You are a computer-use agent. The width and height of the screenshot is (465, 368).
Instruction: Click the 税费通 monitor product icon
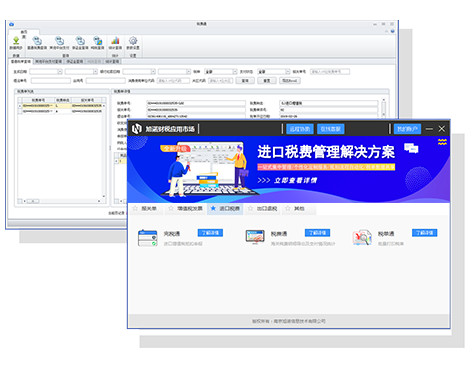point(255,237)
